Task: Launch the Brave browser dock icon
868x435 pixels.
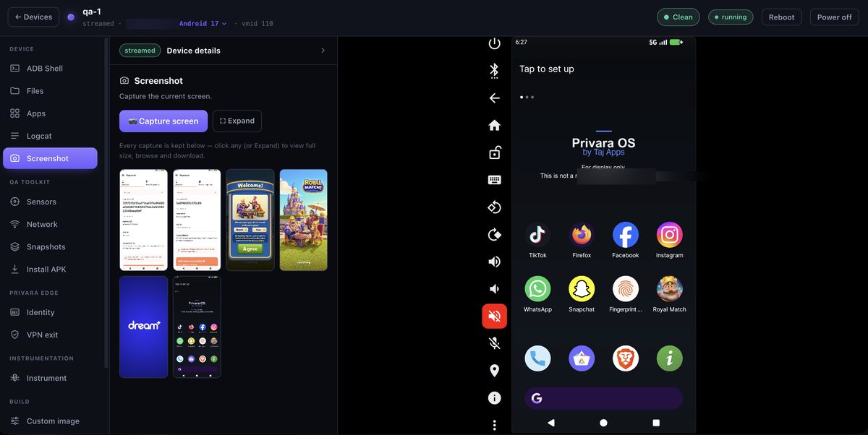Action: (626, 358)
